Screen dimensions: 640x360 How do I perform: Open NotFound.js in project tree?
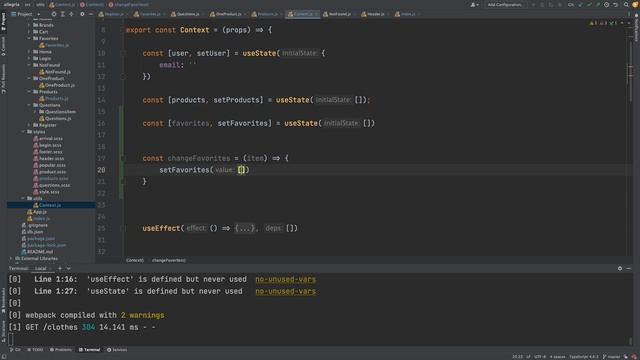55,72
